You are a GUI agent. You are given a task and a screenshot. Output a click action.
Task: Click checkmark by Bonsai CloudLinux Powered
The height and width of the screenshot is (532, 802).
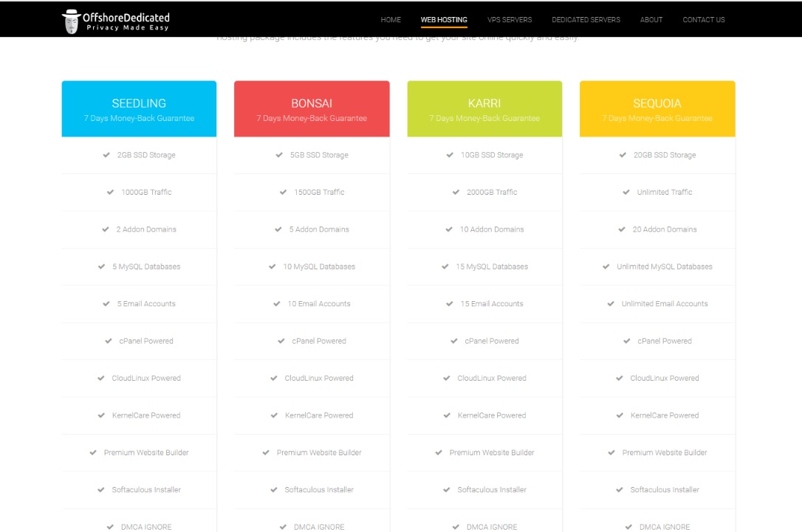point(275,378)
